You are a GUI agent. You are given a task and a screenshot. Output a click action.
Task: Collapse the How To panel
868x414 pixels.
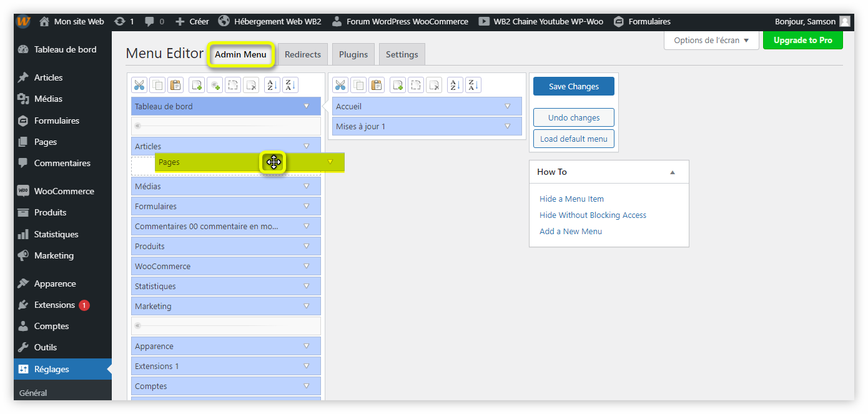(673, 172)
